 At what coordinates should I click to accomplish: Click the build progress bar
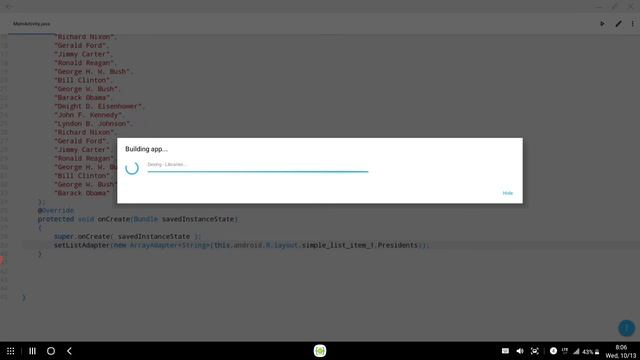(x=258, y=171)
